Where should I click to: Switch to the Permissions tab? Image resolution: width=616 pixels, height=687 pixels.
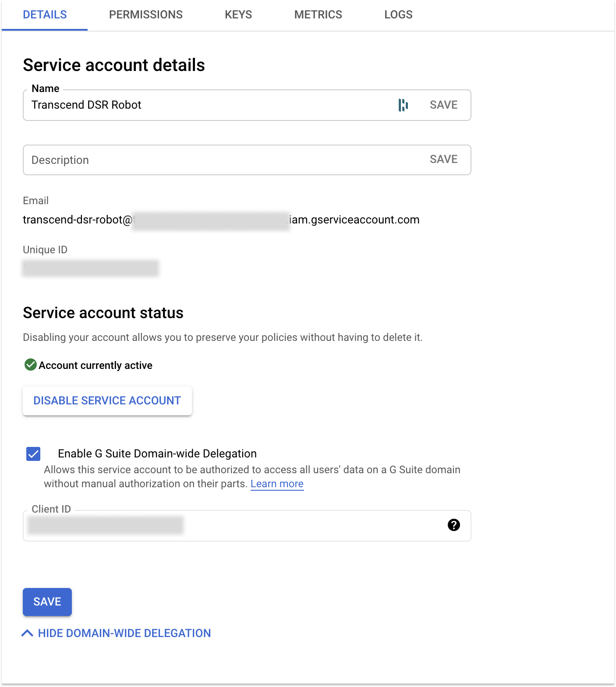[146, 14]
